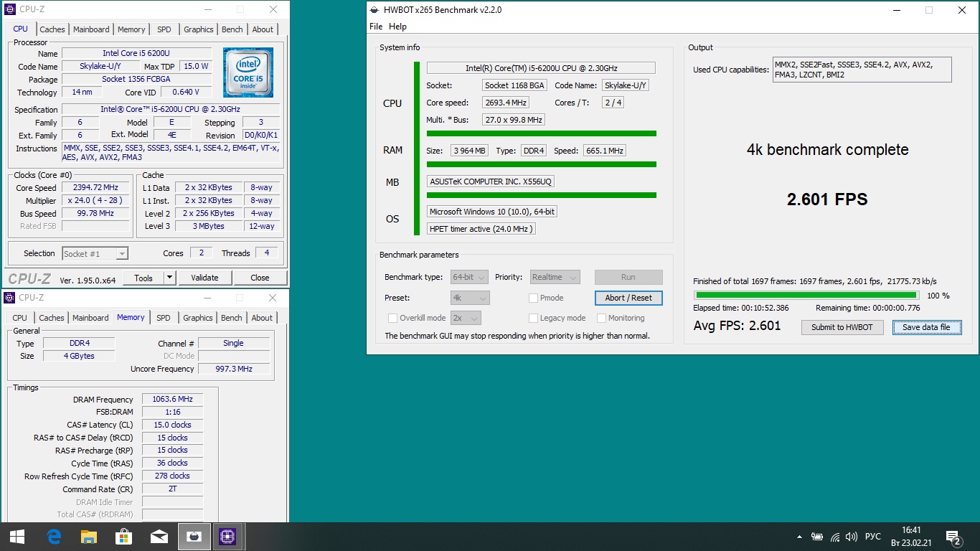This screenshot has width=980, height=551.
Task: Show hidden system tray icons
Action: click(800, 537)
